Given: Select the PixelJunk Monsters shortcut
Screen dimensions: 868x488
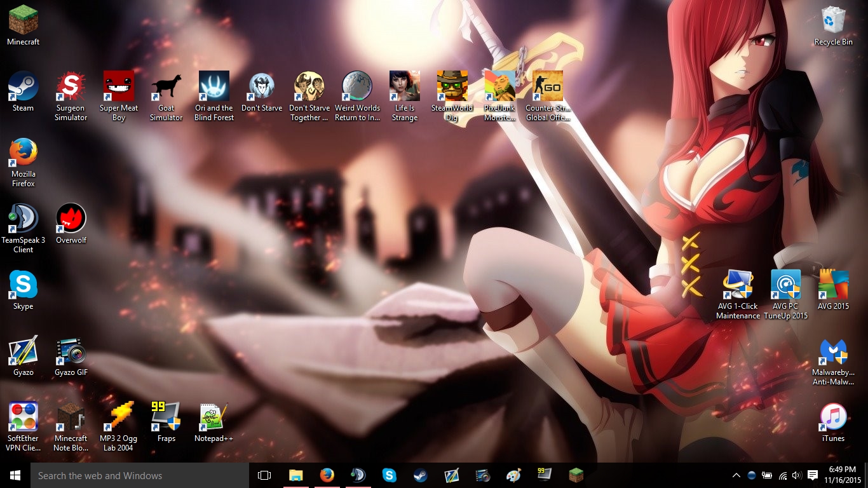Looking at the screenshot, I should (500, 96).
